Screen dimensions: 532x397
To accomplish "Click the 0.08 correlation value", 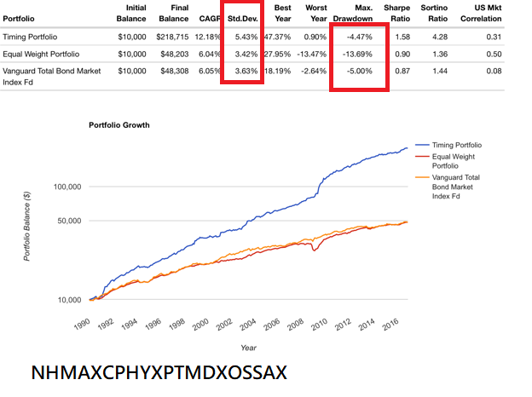I will [x=494, y=72].
